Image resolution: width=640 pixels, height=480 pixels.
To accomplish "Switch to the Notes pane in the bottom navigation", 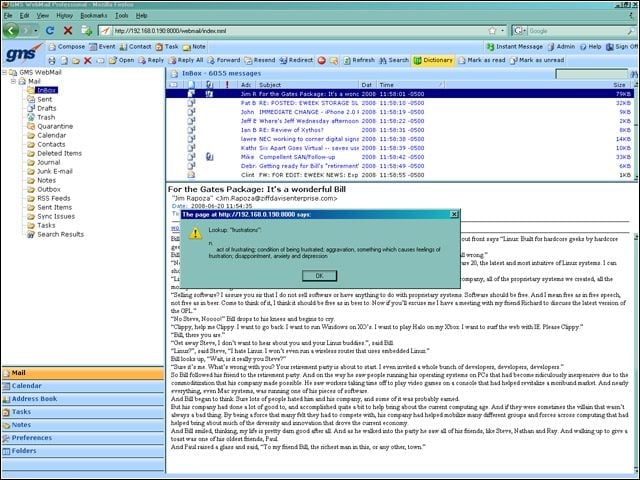I will [x=83, y=425].
